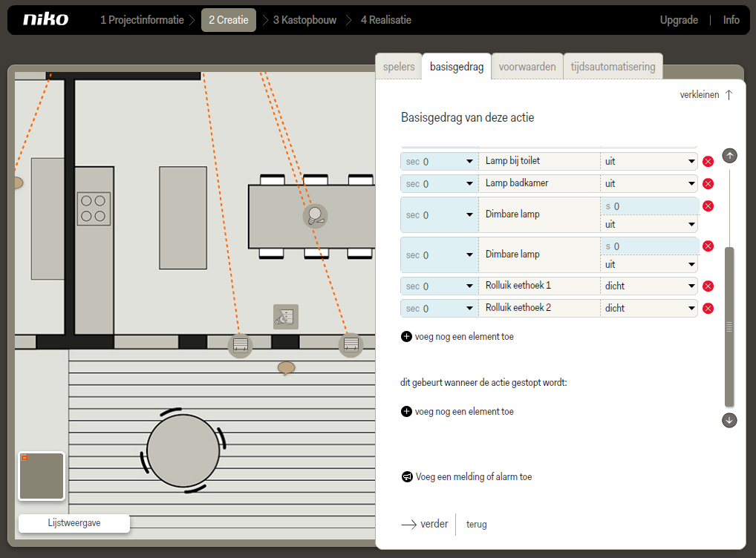The height and width of the screenshot is (558, 756).
Task: Click the plus icon above the stop-action section
Action: click(x=406, y=336)
